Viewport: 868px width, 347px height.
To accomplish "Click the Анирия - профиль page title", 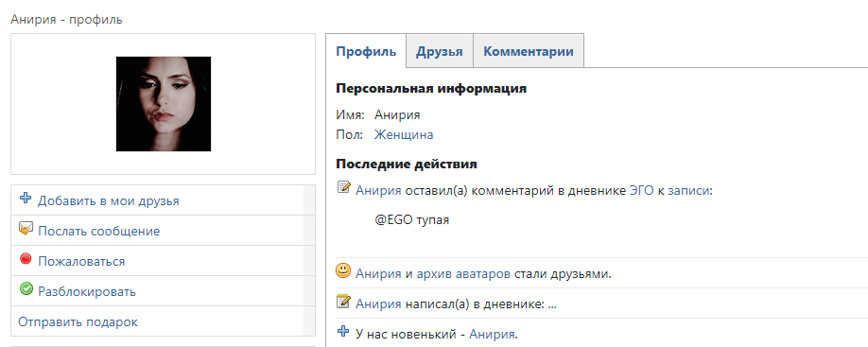I will pos(66,20).
